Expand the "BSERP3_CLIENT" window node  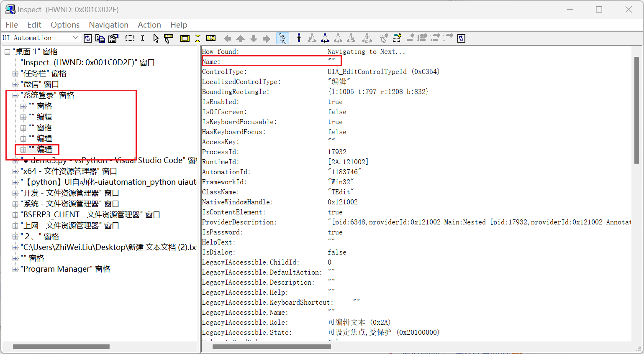pyautogui.click(x=15, y=215)
